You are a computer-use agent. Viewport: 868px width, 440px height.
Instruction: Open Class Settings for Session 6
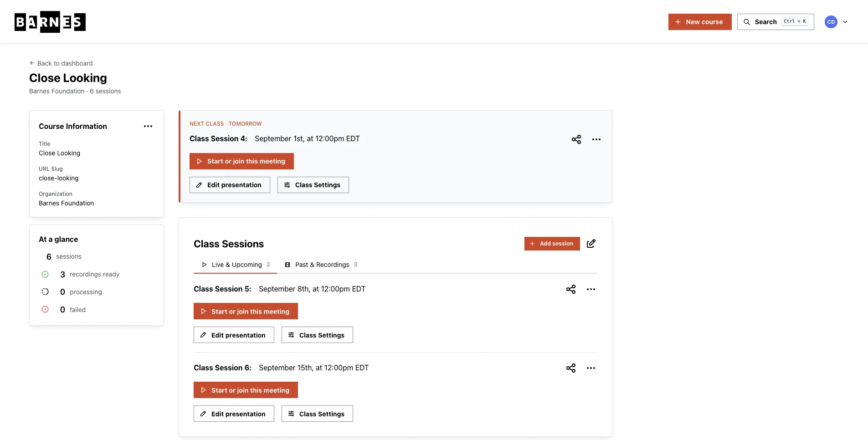coord(317,414)
